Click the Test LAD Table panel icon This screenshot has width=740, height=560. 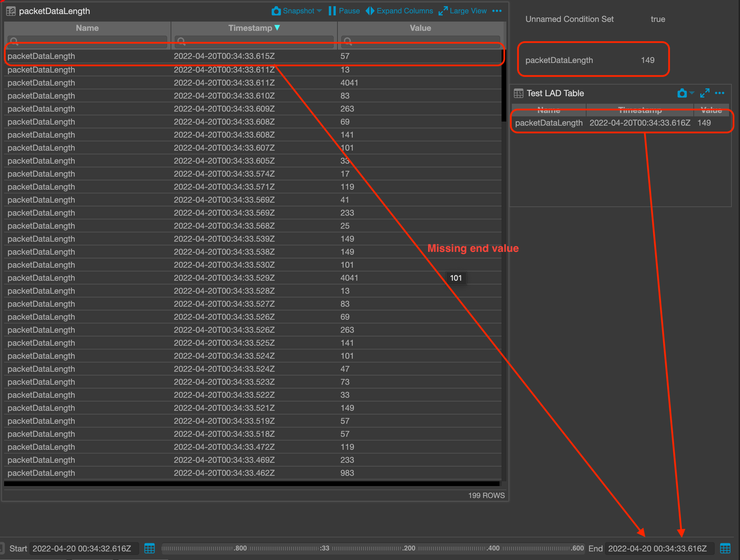coord(518,93)
